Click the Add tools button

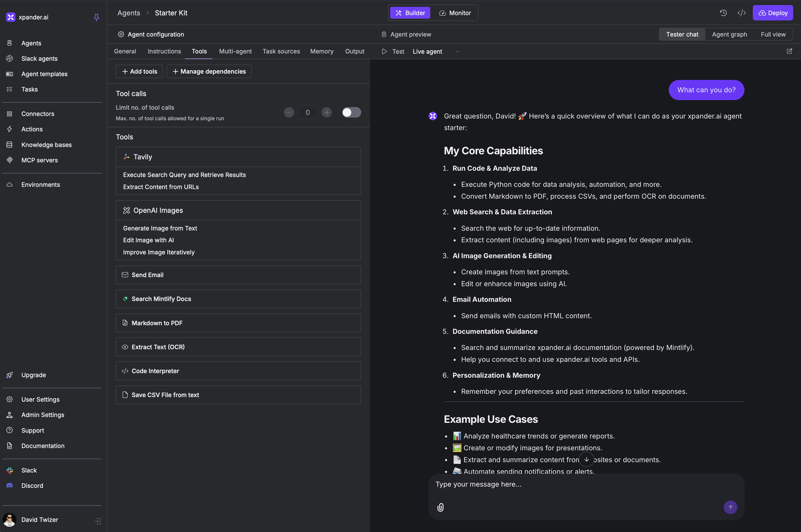click(x=139, y=71)
